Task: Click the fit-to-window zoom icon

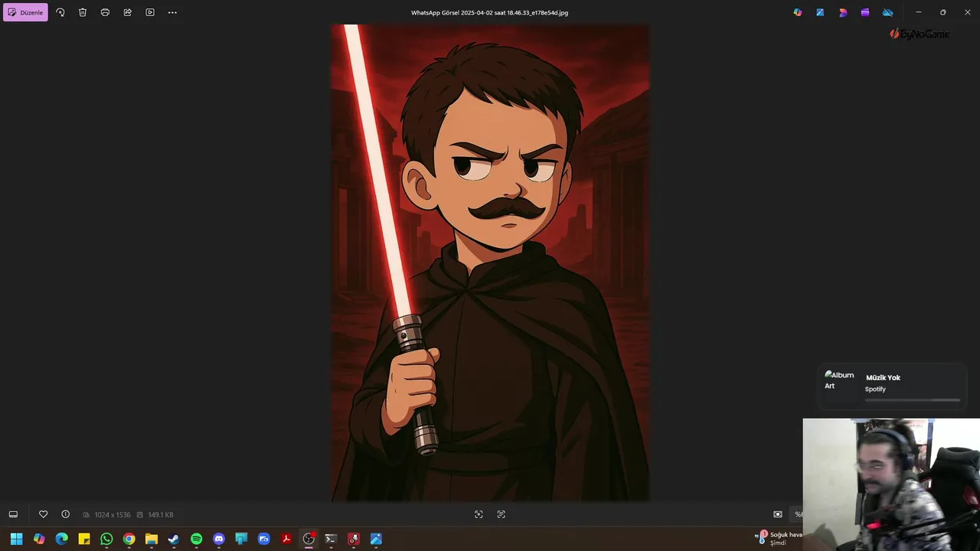Action: (479, 514)
